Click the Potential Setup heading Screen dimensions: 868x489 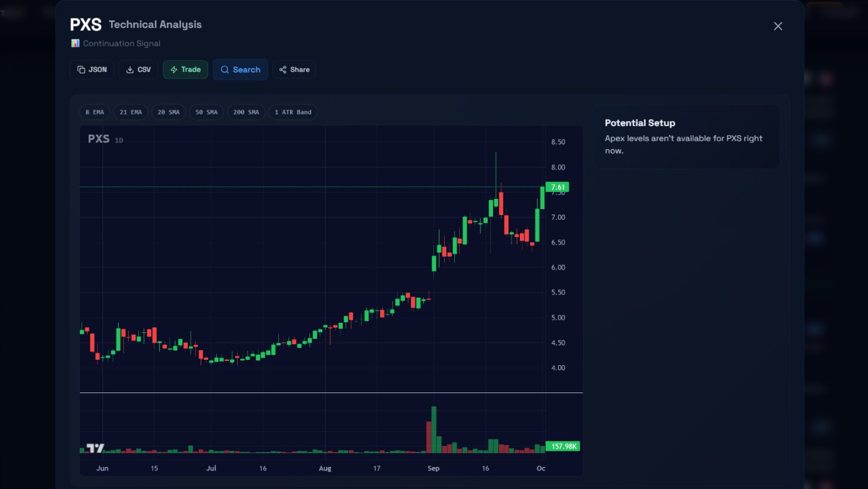640,123
